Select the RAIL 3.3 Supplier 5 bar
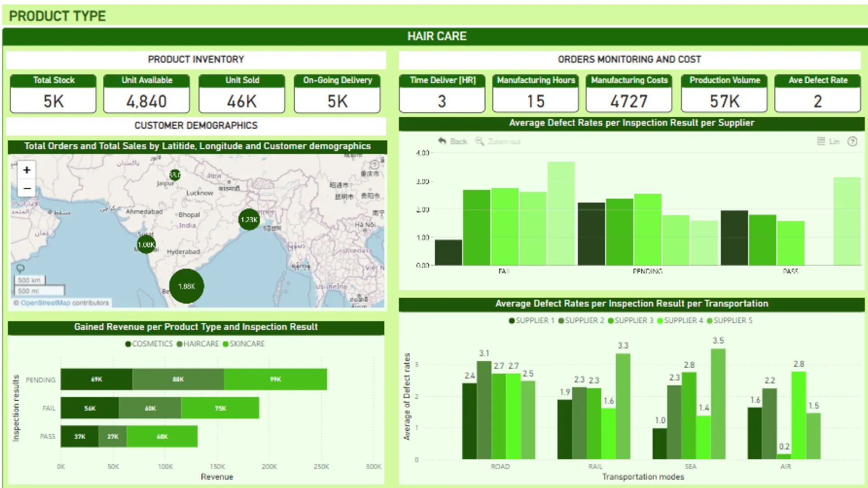Viewport: 868px width, 488px height. (x=623, y=406)
